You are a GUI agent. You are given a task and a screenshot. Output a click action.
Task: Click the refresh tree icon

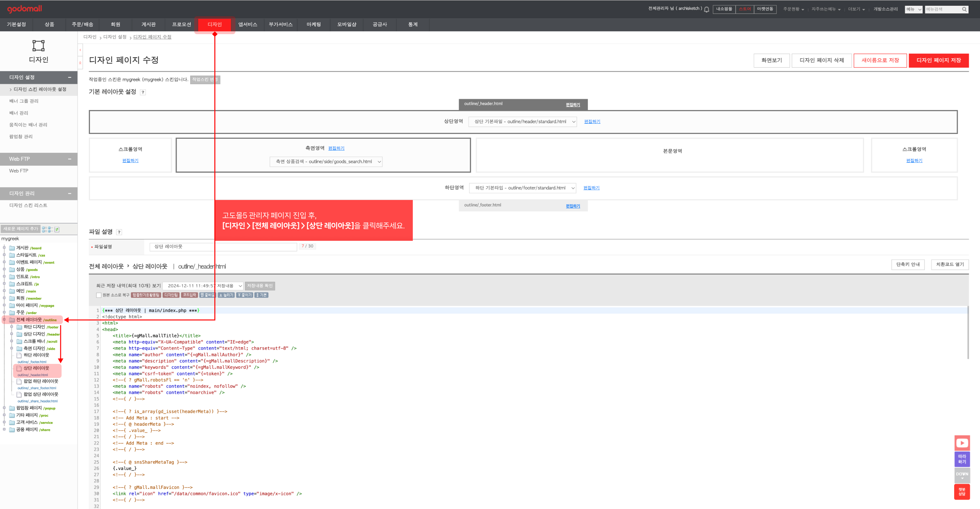(x=57, y=229)
